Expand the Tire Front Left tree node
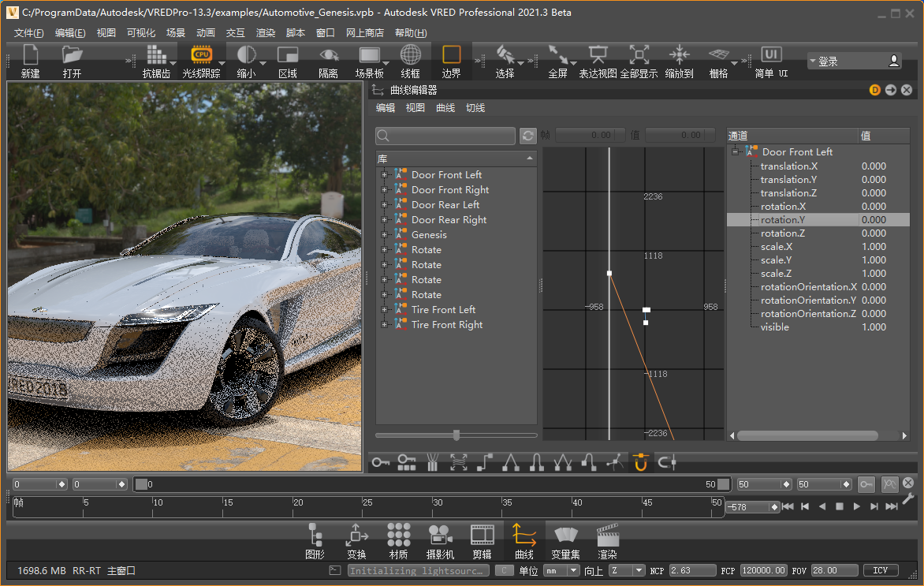 point(384,310)
